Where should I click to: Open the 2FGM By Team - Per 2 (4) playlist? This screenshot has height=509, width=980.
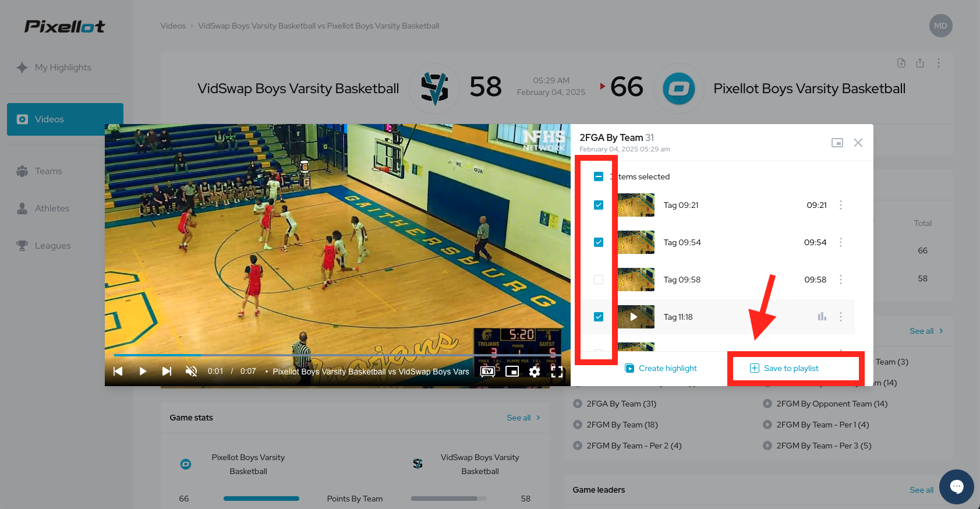pos(627,446)
